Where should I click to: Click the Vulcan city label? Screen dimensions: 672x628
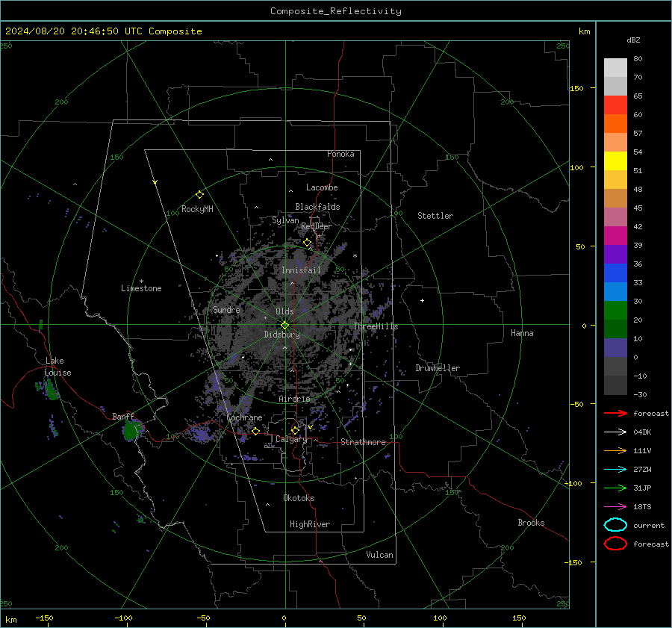[x=380, y=555]
